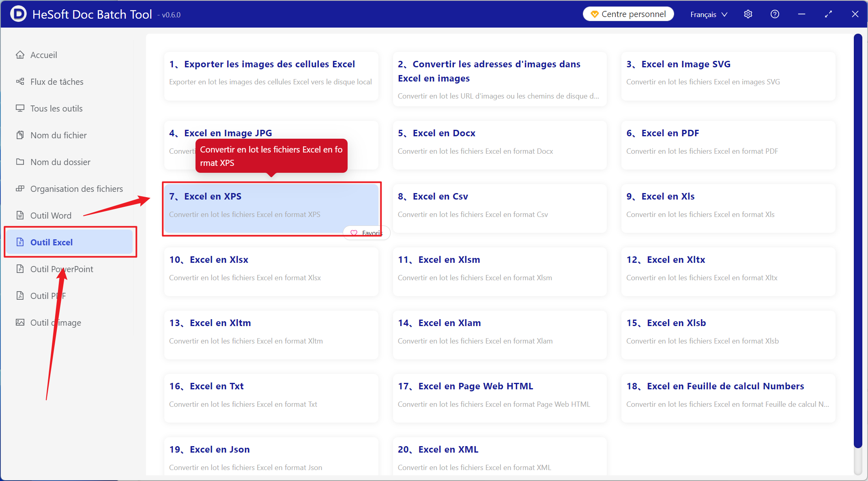The height and width of the screenshot is (481, 868).
Task: Open Convertir les adresses d'images tool
Action: click(499, 79)
